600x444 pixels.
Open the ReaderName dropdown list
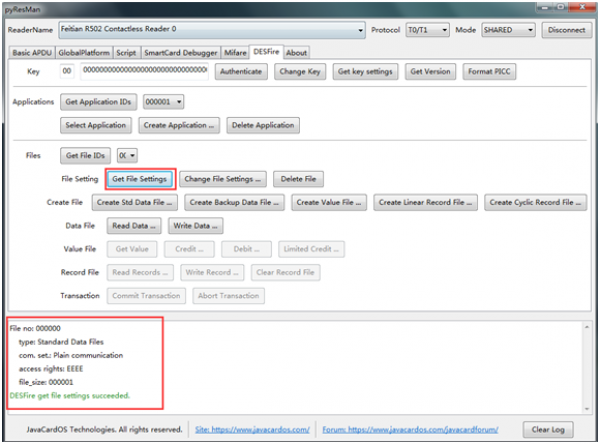[x=360, y=30]
